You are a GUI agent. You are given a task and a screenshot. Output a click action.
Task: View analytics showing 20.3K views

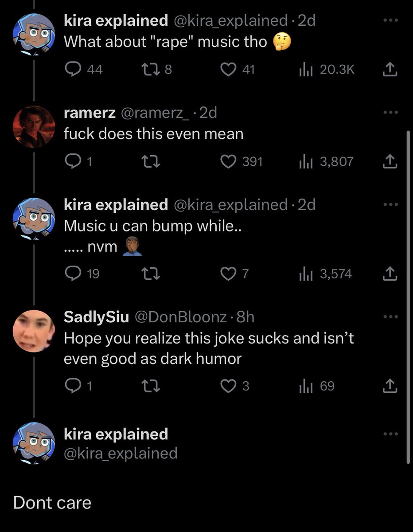(327, 69)
